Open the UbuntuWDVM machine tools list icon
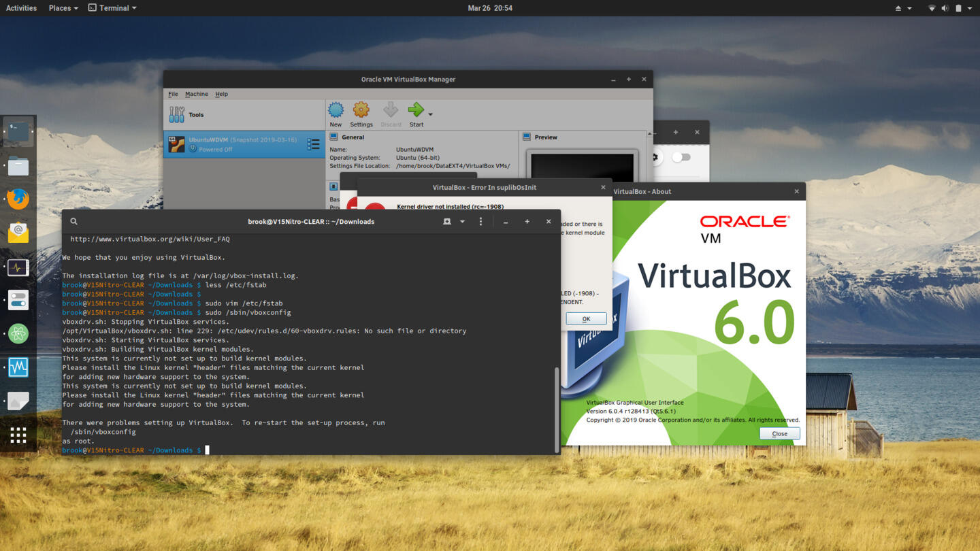 (x=313, y=144)
